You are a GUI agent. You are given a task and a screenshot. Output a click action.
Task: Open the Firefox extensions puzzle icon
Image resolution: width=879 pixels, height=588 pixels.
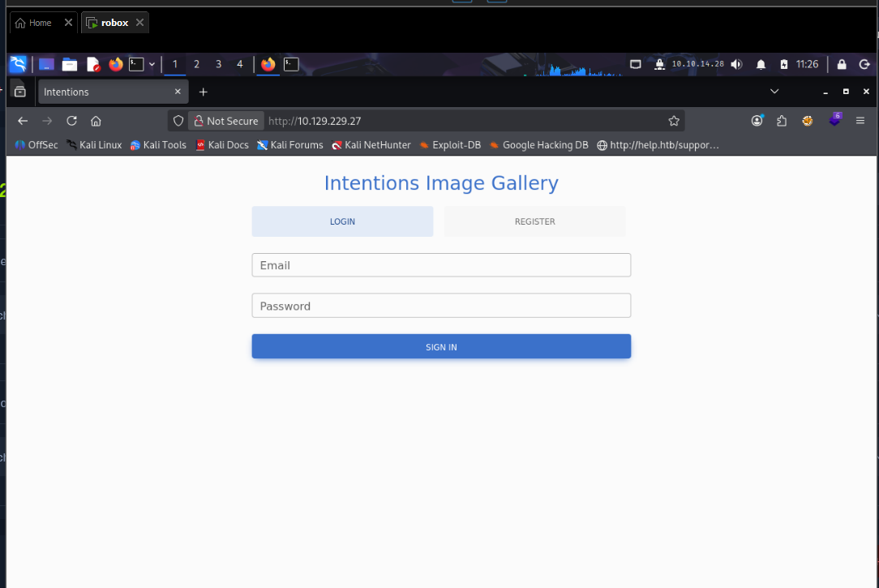[x=782, y=121]
